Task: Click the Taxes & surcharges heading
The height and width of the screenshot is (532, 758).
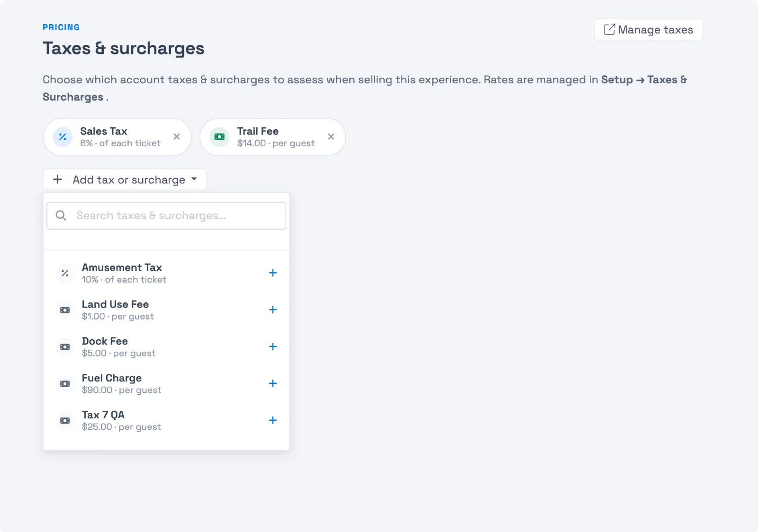Action: point(124,48)
